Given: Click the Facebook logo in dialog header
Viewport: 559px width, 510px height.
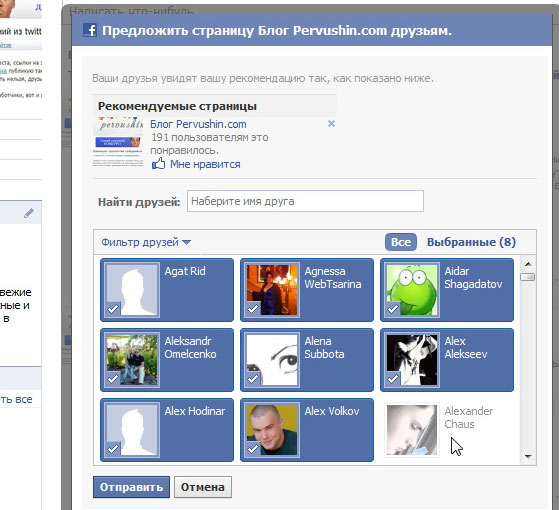Looking at the screenshot, I should tap(89, 30).
